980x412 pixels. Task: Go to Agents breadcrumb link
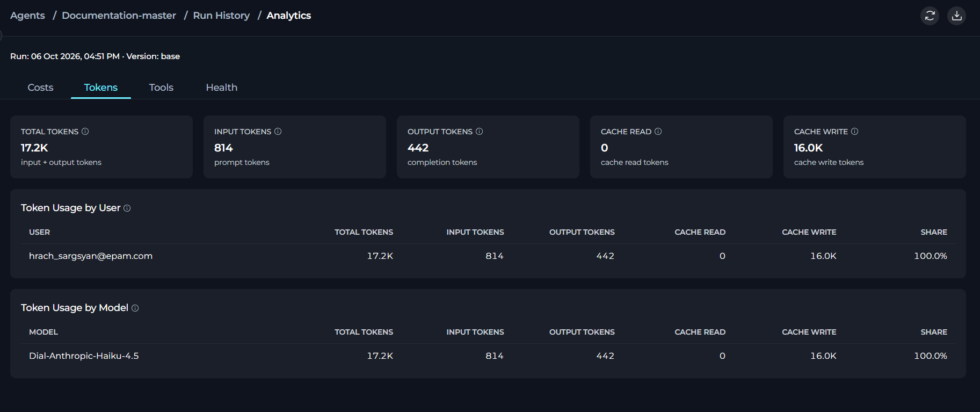[x=27, y=16]
